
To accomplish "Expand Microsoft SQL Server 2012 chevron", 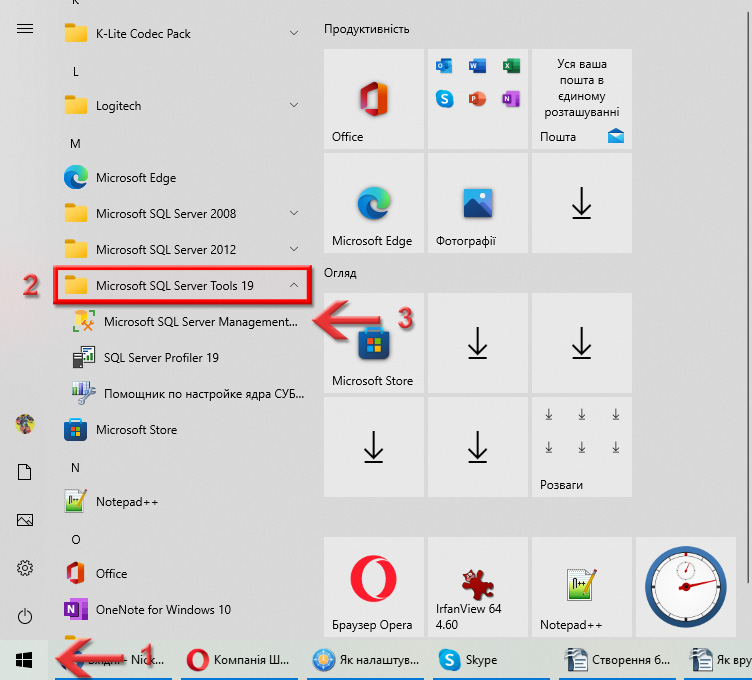I will [x=294, y=249].
